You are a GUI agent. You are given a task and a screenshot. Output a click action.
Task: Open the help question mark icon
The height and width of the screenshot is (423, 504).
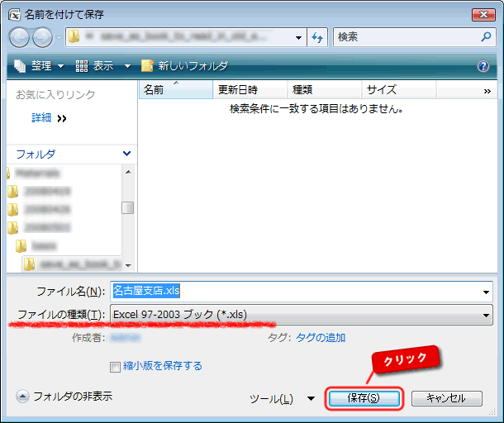(483, 66)
